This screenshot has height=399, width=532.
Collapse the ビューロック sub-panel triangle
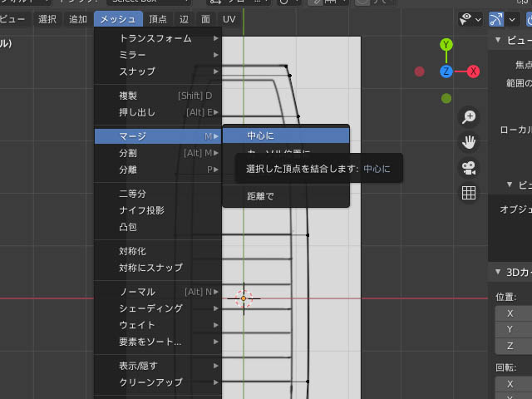coord(510,185)
